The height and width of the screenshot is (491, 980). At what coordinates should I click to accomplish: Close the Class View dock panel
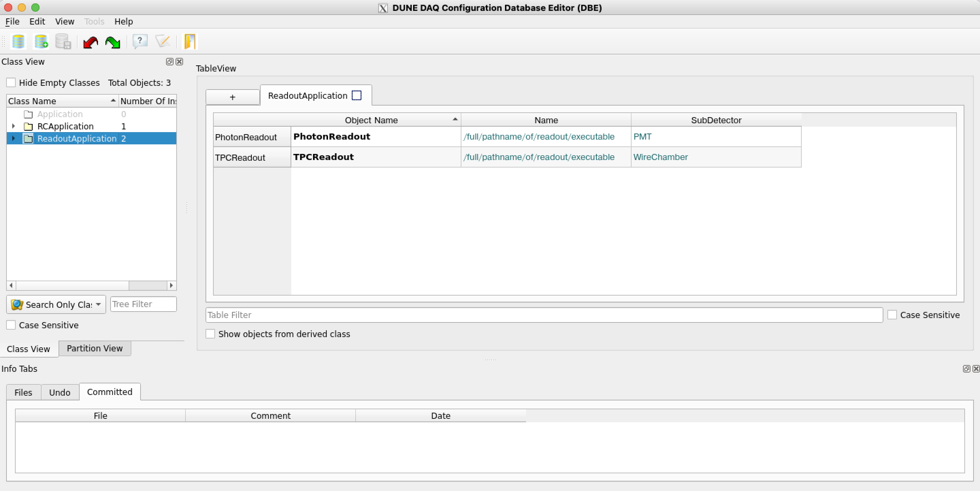180,62
